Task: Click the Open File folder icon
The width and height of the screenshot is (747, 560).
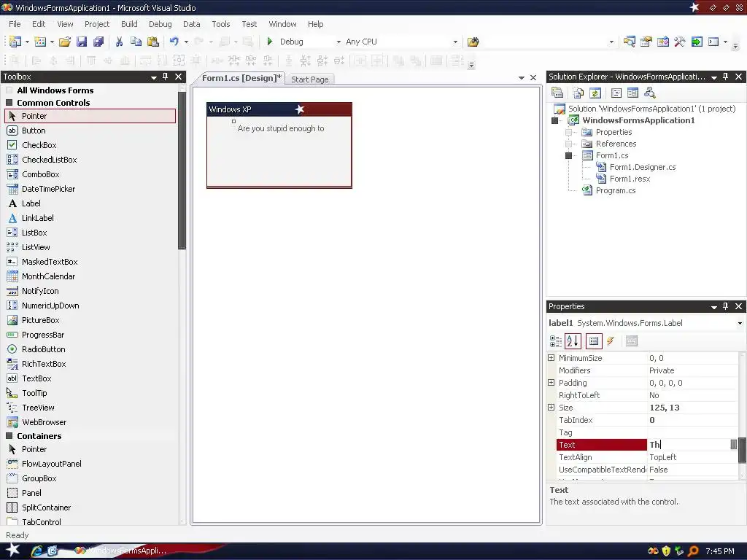Action: tap(65, 42)
